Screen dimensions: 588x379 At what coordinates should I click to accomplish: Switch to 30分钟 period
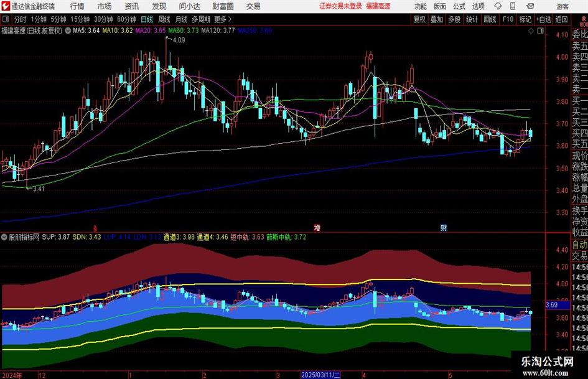[x=103, y=19]
